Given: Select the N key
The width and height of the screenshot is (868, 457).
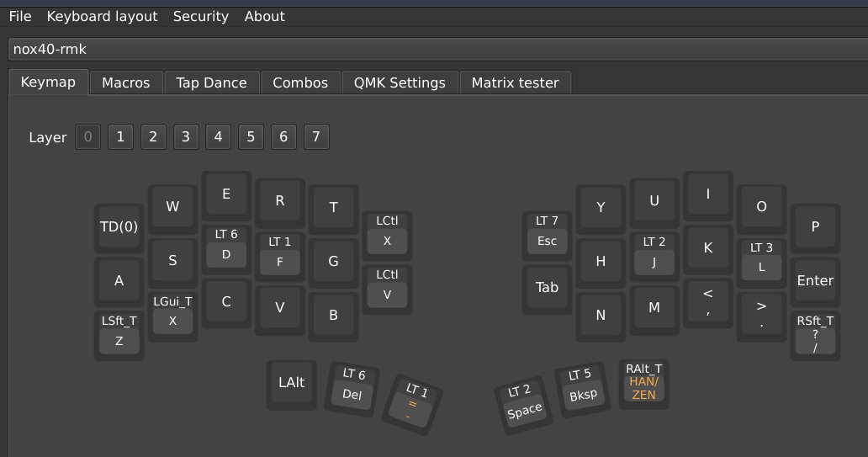Looking at the screenshot, I should (601, 316).
